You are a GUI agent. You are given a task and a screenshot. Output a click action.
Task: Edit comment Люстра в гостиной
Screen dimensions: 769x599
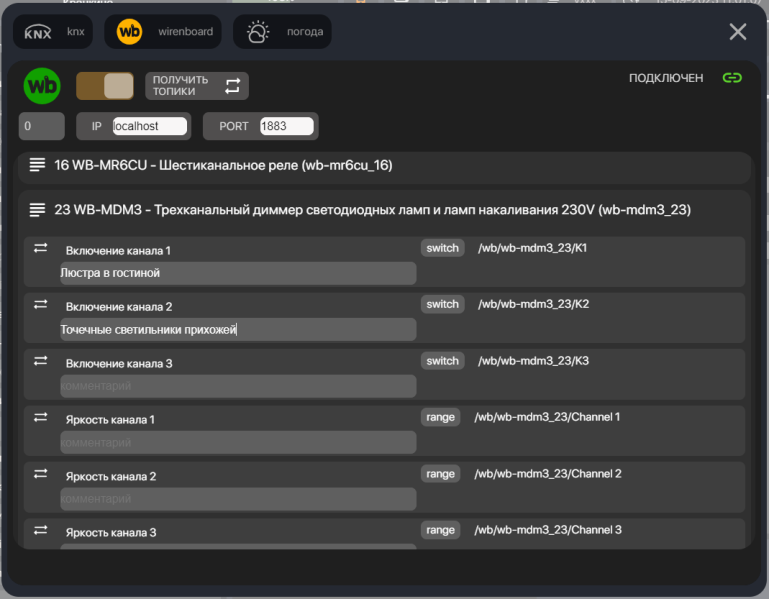(238, 273)
